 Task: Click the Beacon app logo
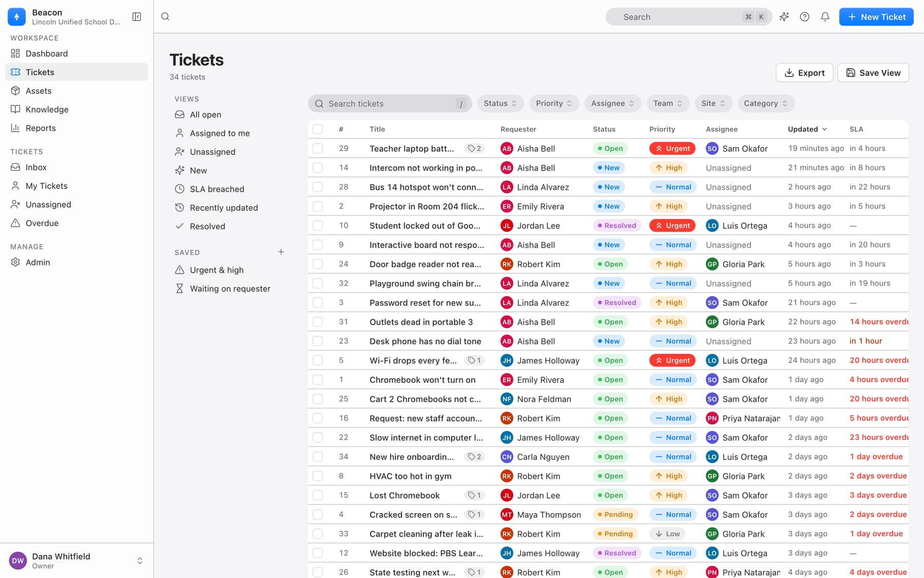coord(16,17)
